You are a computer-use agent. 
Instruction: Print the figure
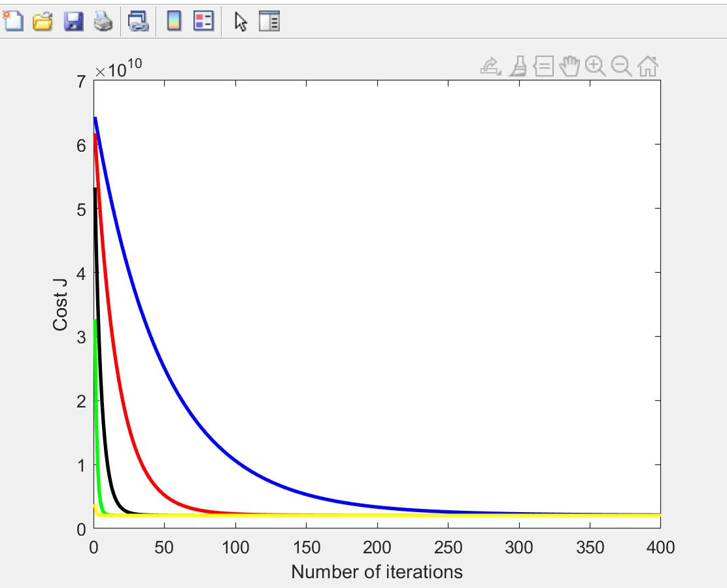coord(103,22)
